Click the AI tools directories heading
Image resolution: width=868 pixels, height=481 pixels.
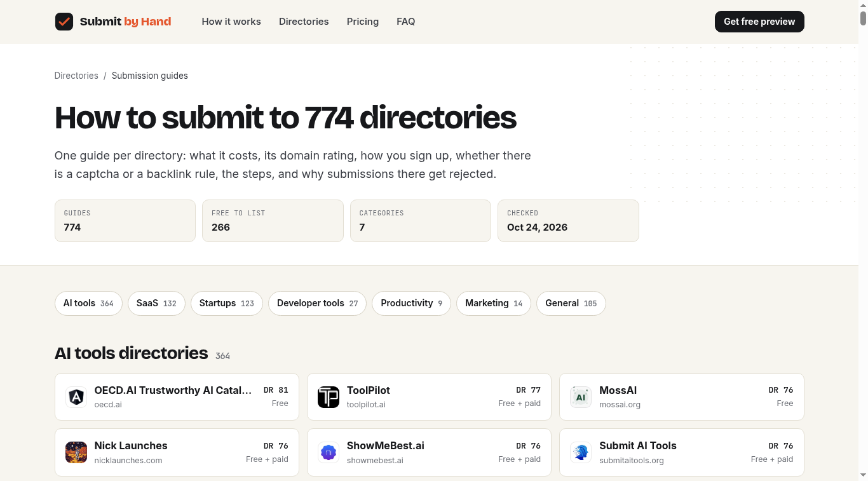click(x=132, y=353)
